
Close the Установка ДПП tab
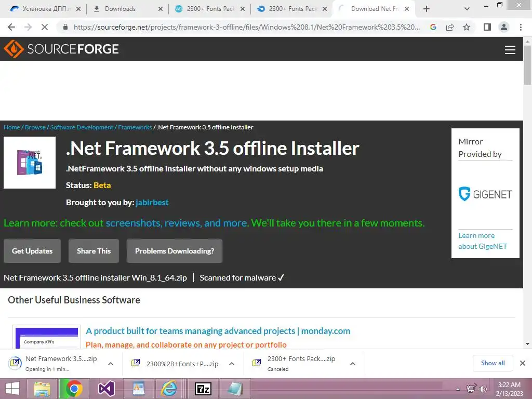tap(78, 9)
